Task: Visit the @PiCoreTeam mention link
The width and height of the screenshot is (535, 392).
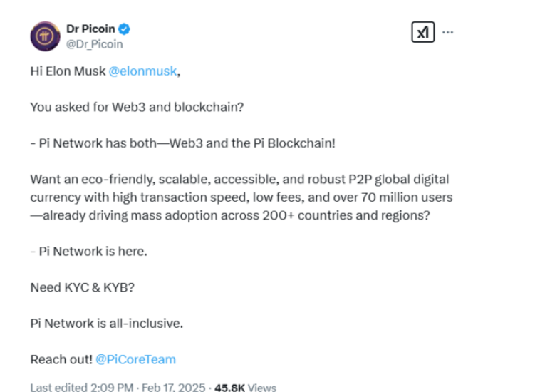Action: click(x=136, y=359)
